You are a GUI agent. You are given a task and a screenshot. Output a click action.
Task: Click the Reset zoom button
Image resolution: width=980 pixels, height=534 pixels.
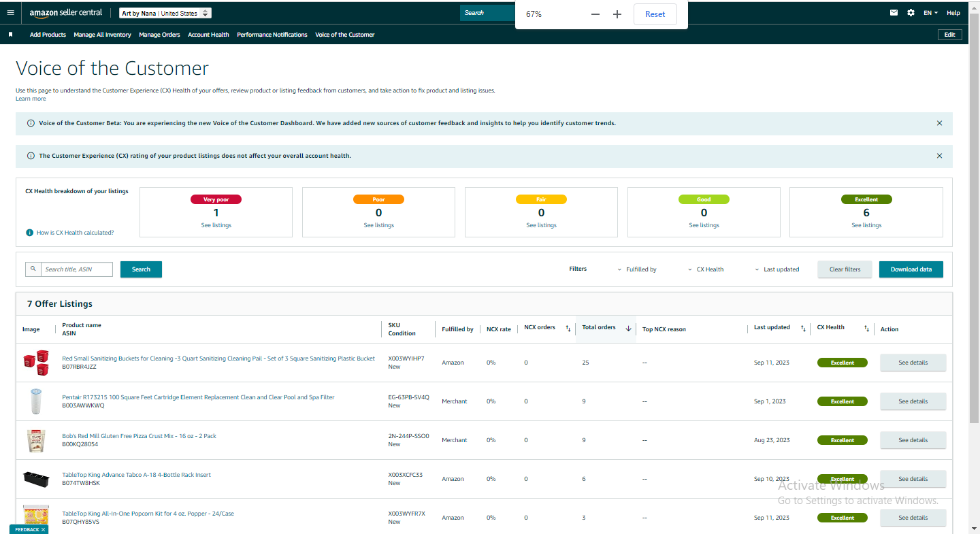[655, 14]
